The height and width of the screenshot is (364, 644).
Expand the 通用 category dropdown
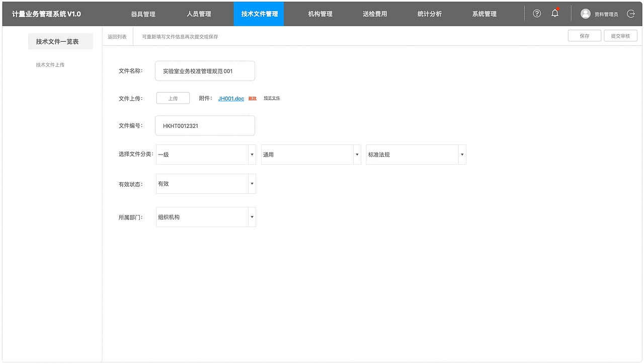click(x=311, y=155)
